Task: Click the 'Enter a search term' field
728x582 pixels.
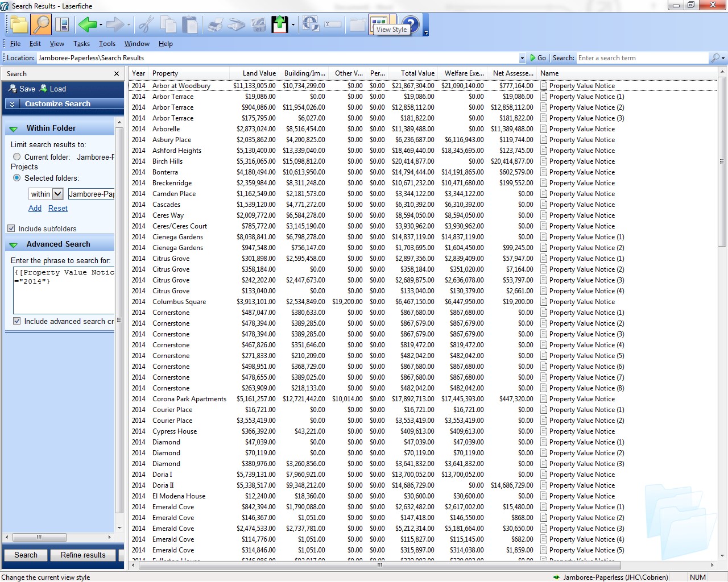Action: (x=642, y=58)
